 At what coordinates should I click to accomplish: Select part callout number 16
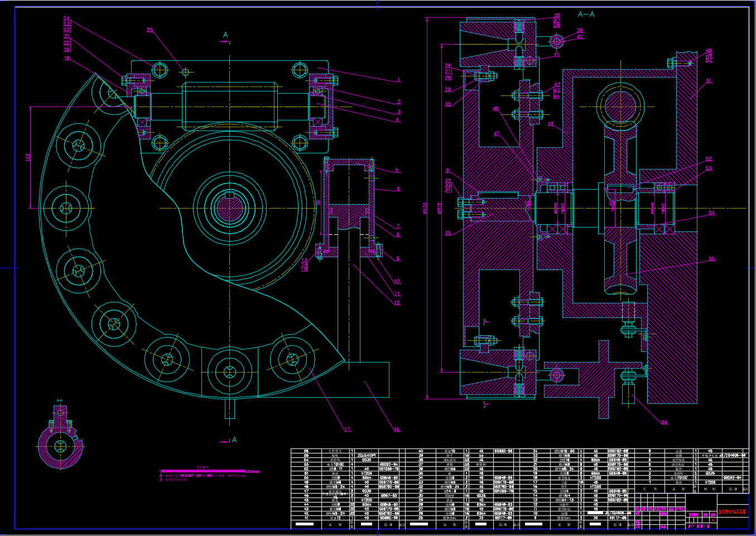(x=397, y=429)
